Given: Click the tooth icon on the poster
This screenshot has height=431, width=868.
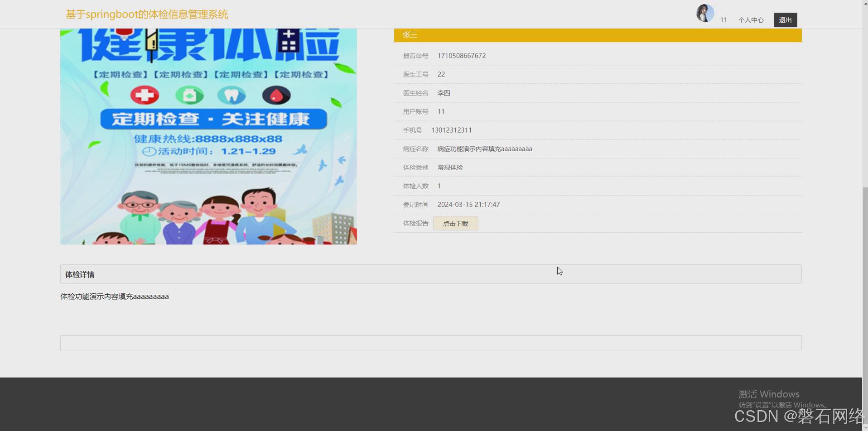Looking at the screenshot, I should pos(232,95).
